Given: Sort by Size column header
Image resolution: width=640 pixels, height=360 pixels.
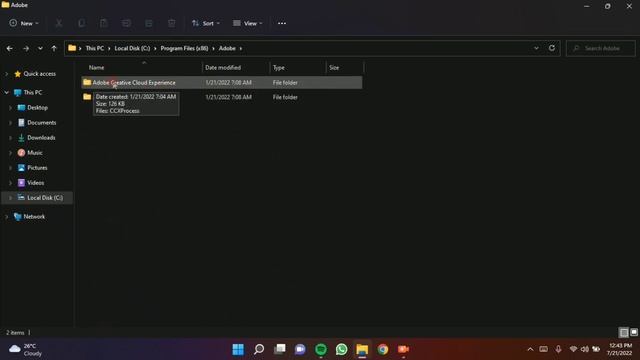Looking at the screenshot, I should 334,67.
